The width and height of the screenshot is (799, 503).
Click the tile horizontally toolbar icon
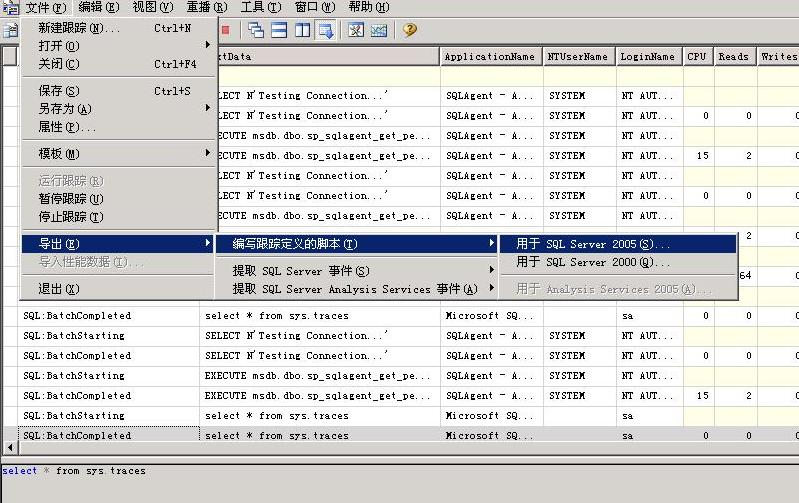(279, 30)
